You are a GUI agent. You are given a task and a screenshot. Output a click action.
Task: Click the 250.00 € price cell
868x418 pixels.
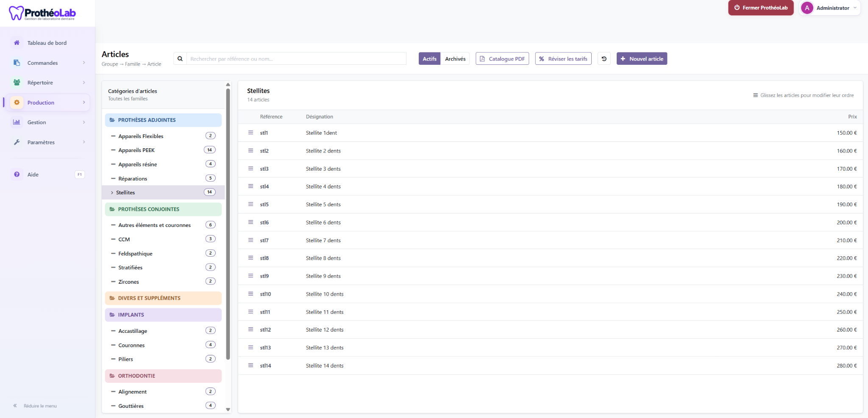pos(846,312)
